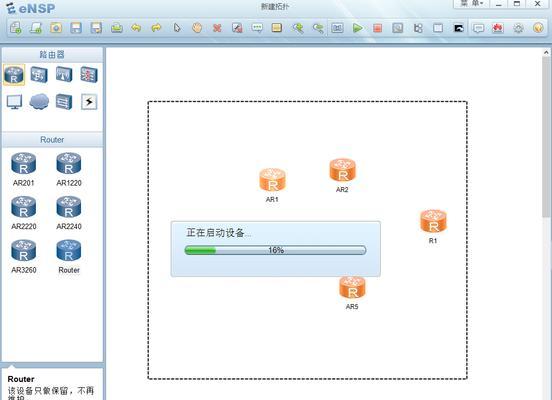Click the Fit to Window 1:1 icon

[x=337, y=28]
